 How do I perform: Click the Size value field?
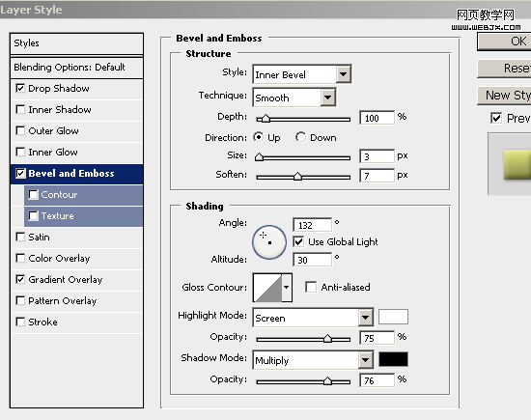(x=377, y=156)
